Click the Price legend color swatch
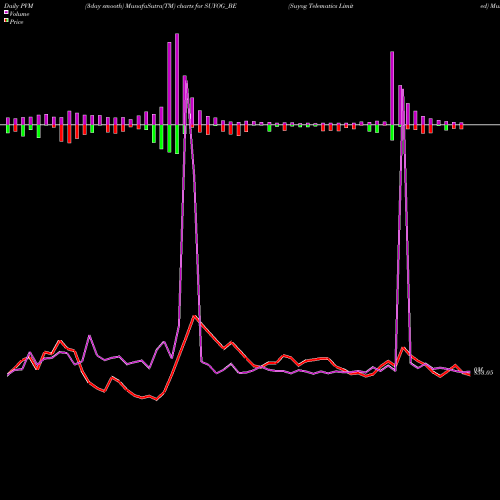500x500 pixels. [x=6, y=21]
